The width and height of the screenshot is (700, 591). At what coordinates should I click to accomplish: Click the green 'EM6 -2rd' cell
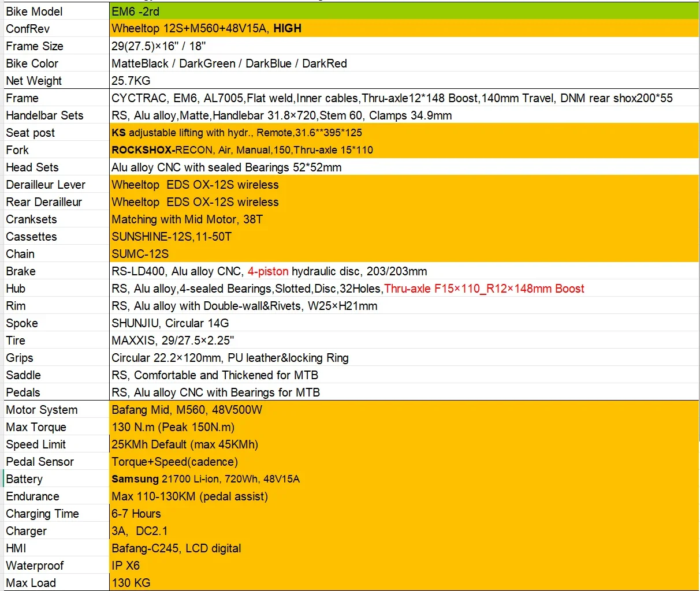(x=404, y=12)
